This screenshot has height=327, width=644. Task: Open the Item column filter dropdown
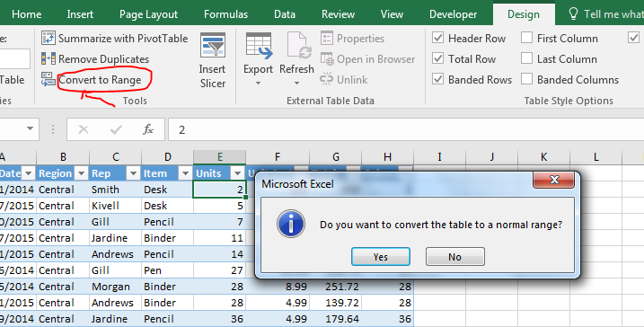click(x=186, y=173)
